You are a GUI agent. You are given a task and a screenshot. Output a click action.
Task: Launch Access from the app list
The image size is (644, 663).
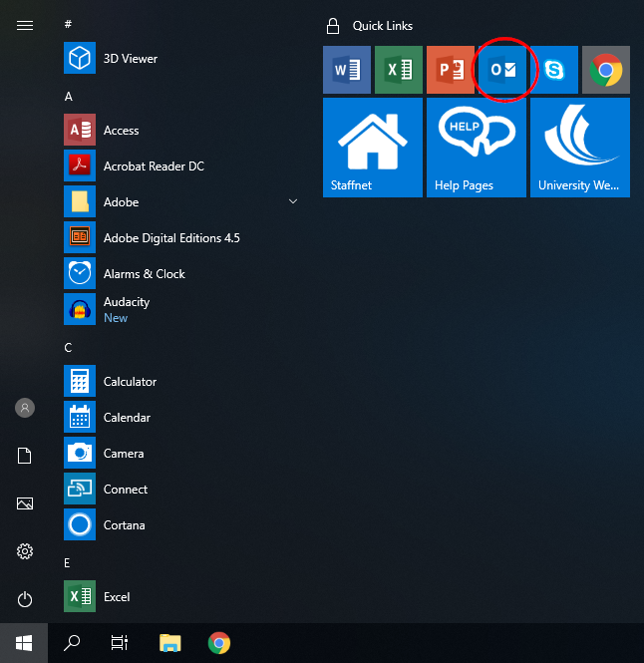pos(181,130)
